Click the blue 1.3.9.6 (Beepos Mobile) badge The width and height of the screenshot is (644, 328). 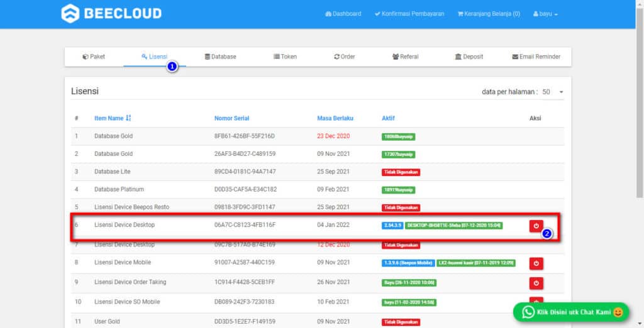click(x=408, y=263)
